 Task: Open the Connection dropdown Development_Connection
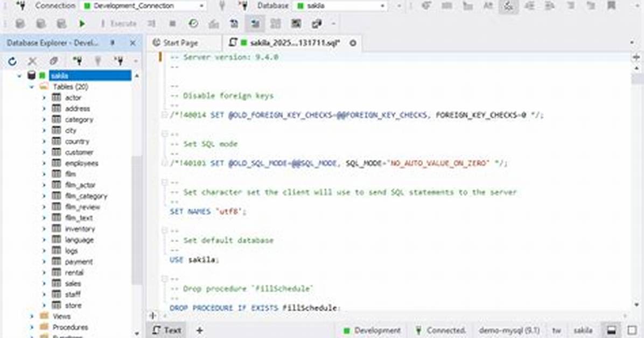pos(144,6)
